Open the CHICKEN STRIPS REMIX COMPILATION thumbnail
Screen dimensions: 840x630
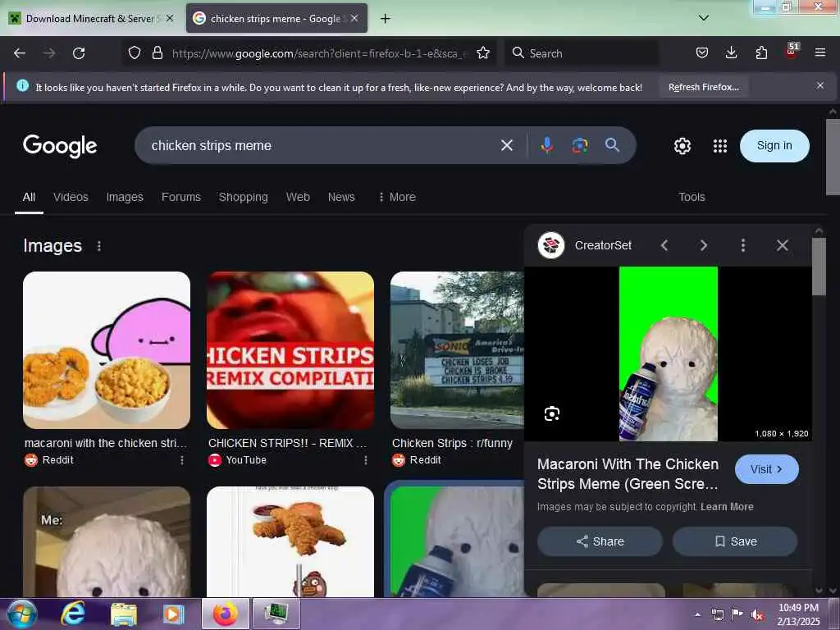290,349
